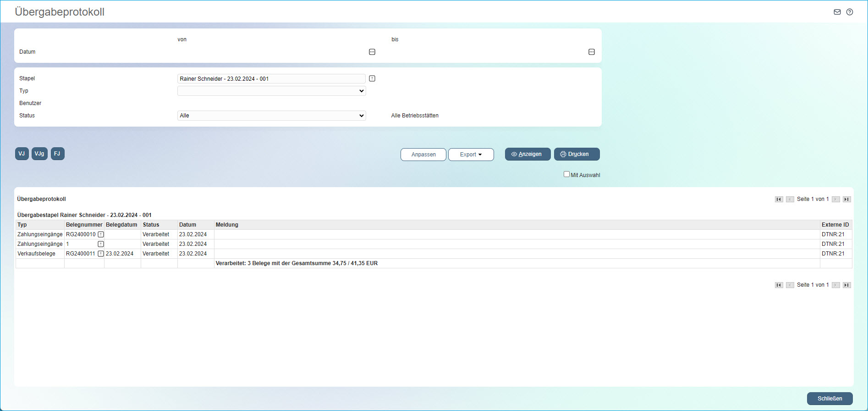This screenshot has width=868, height=411.
Task: Click the Verarbeitet summary line with Gesamtsumme
Action: pos(297,263)
